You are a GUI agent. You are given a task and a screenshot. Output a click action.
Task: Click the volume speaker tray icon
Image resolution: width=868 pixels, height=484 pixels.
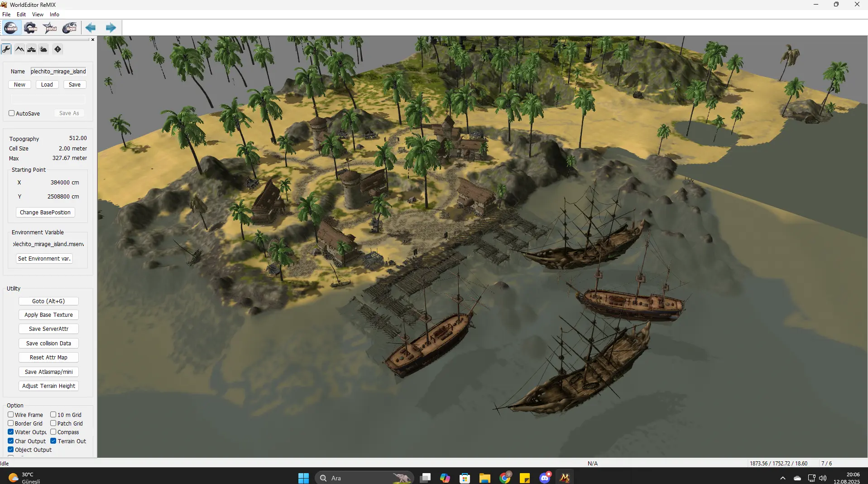[x=823, y=478]
